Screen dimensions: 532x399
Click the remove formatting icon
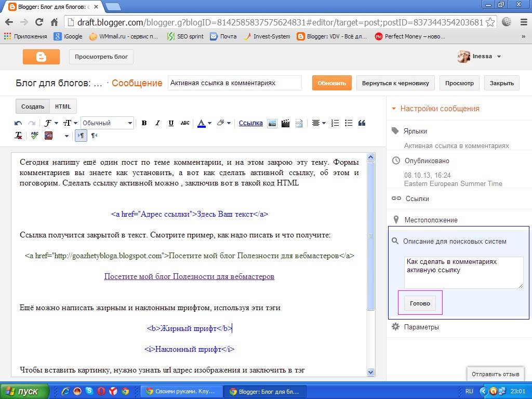18,136
